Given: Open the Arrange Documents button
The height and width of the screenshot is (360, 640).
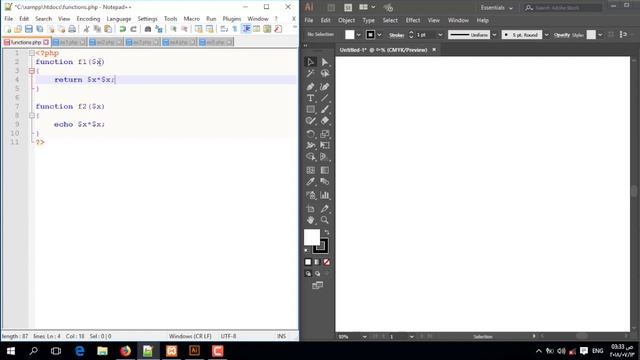Looking at the screenshot, I should (367, 7).
